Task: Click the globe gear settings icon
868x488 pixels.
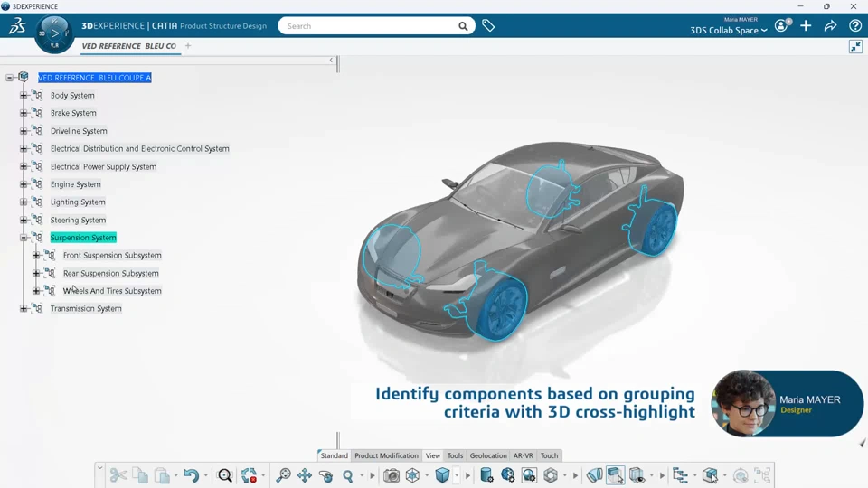Action: (507, 475)
